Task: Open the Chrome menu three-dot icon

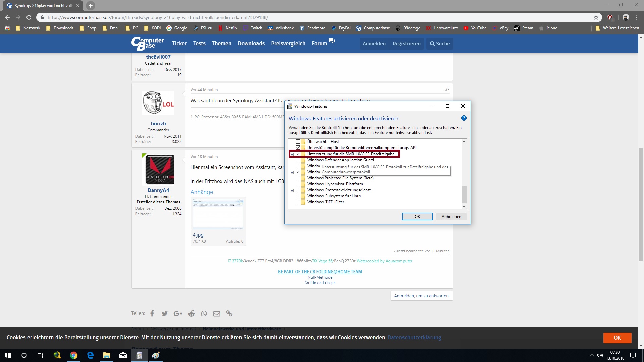Action: click(x=637, y=17)
